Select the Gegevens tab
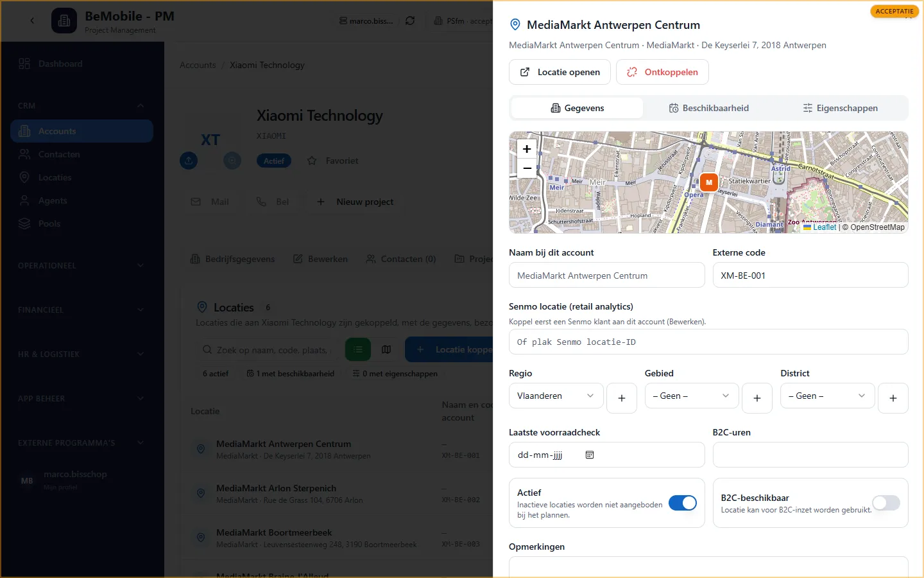The height and width of the screenshot is (578, 924). (577, 108)
